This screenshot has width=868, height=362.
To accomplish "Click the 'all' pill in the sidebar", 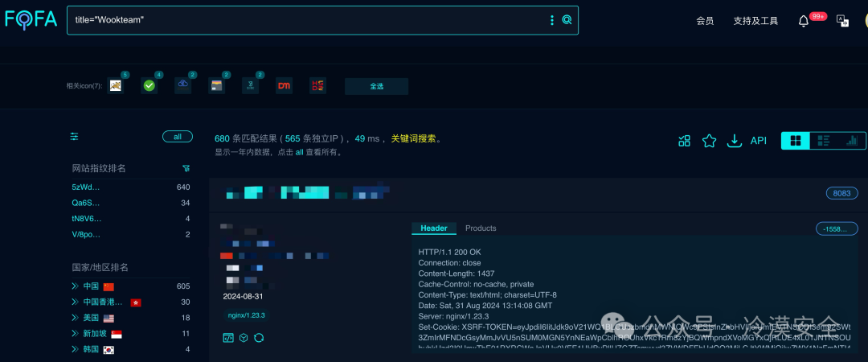I will coord(178,137).
